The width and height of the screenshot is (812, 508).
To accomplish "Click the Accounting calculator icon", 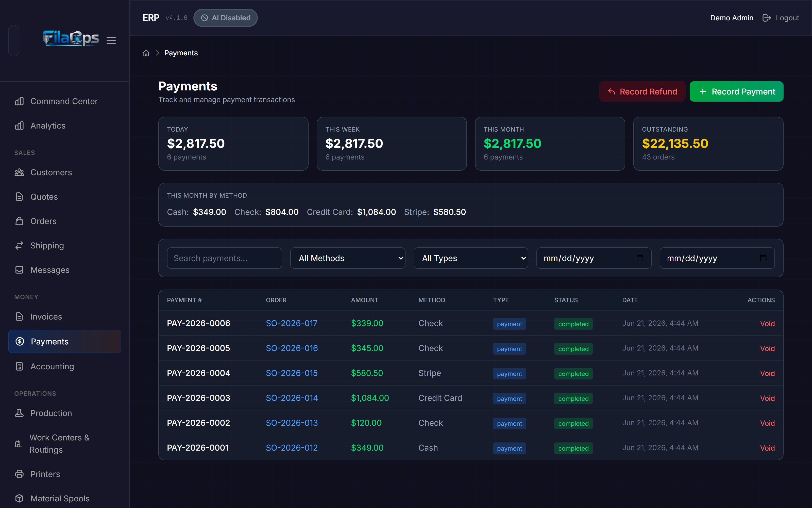I will point(20,366).
